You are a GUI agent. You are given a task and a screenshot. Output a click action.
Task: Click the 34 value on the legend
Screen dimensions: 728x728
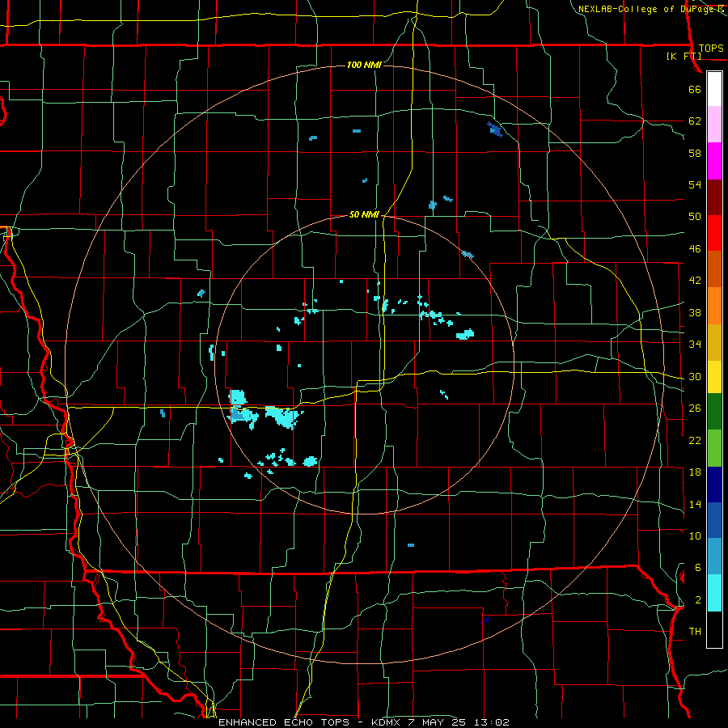click(x=695, y=345)
